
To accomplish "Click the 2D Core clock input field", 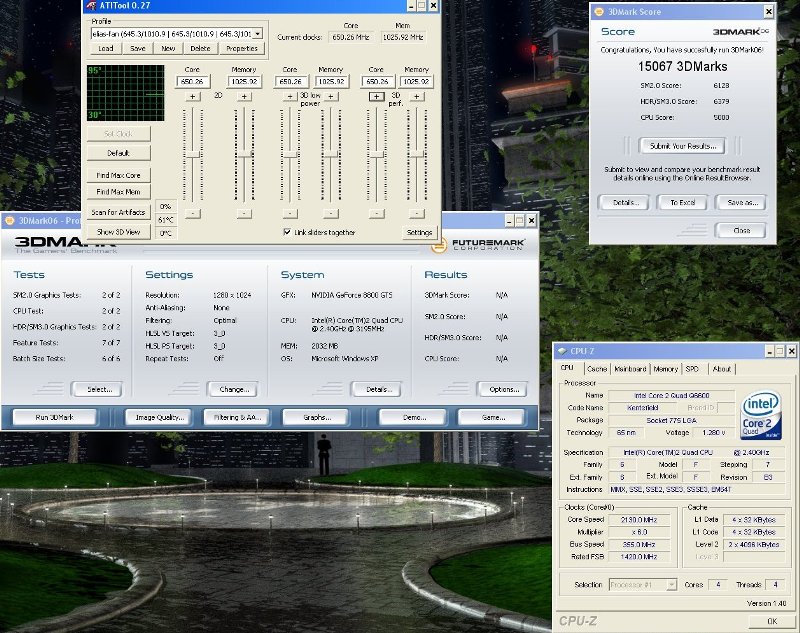I will (192, 81).
